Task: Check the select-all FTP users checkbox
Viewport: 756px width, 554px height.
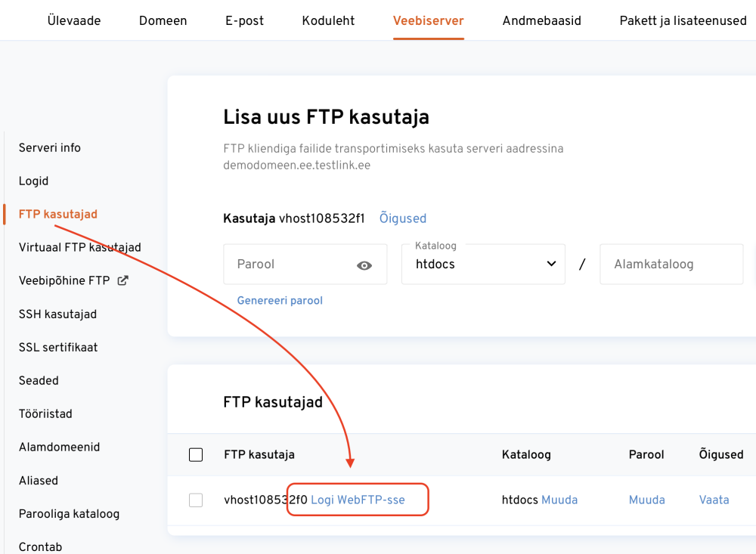Action: tap(196, 454)
